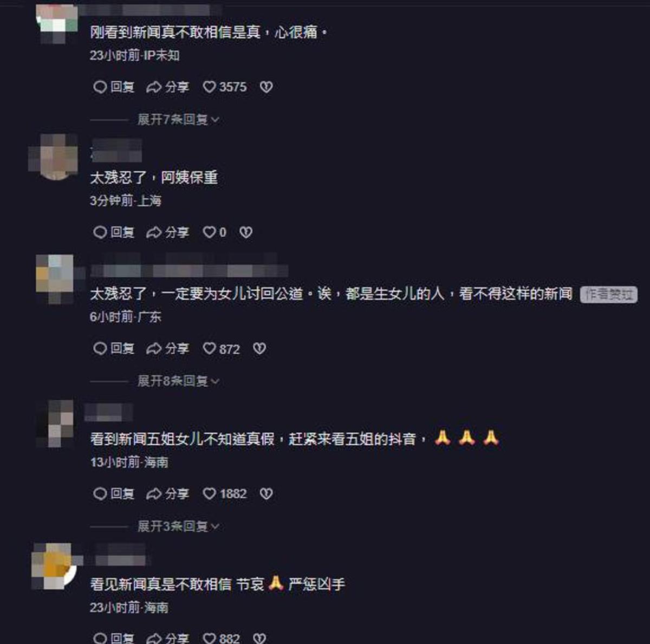The height and width of the screenshot is (644, 650).
Task: Share the 广东 comment
Action: pyautogui.click(x=168, y=349)
